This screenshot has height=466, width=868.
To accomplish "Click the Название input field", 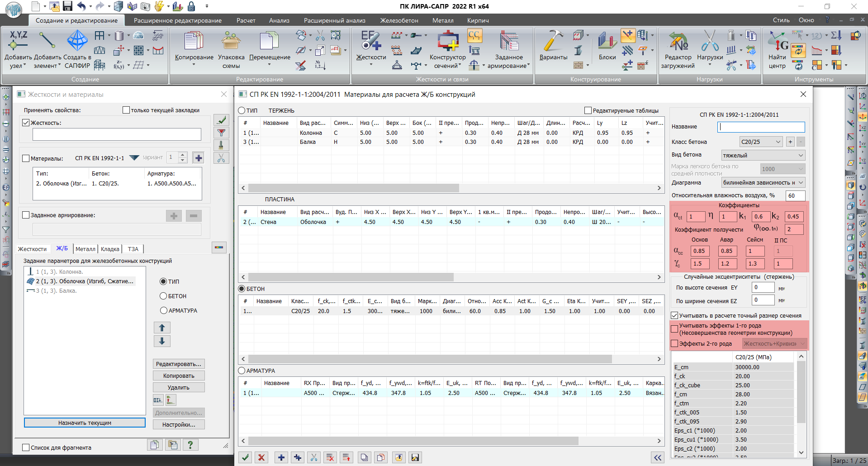I will (x=761, y=127).
